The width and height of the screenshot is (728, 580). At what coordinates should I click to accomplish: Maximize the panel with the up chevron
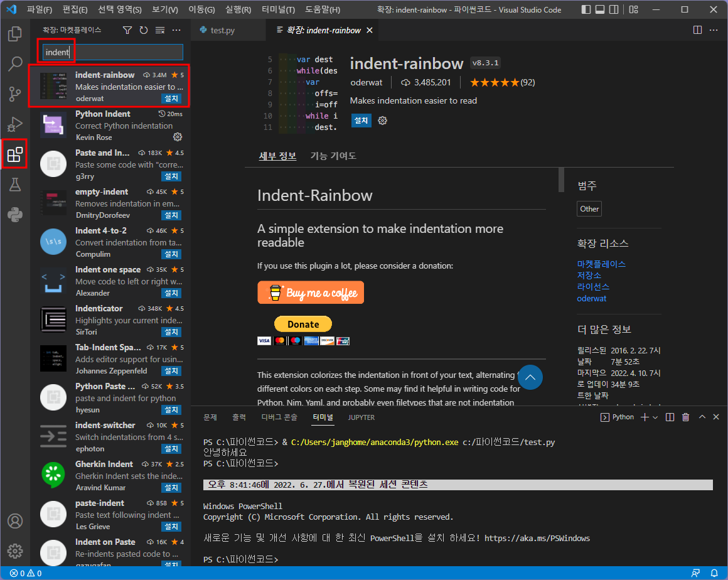pyautogui.click(x=702, y=417)
